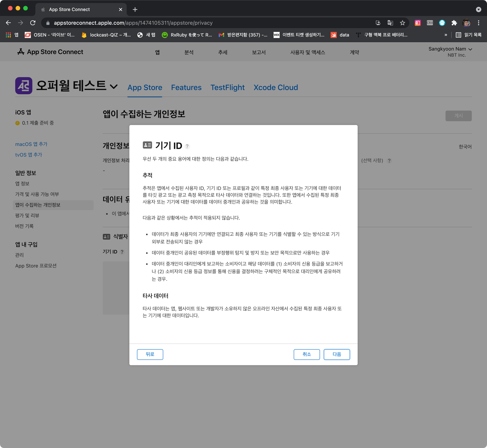The width and height of the screenshot is (487, 448).
Task: Click the 기기 ID help question mark in the dialog
Action: click(x=187, y=146)
